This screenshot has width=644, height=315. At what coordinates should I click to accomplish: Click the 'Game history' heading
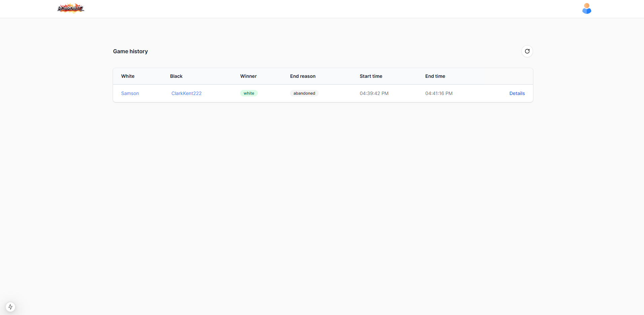tap(131, 51)
